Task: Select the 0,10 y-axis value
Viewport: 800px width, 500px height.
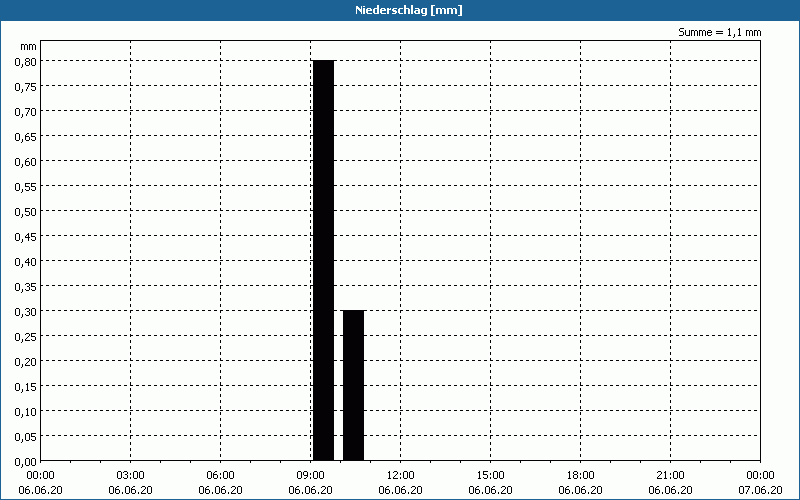Action: point(26,412)
